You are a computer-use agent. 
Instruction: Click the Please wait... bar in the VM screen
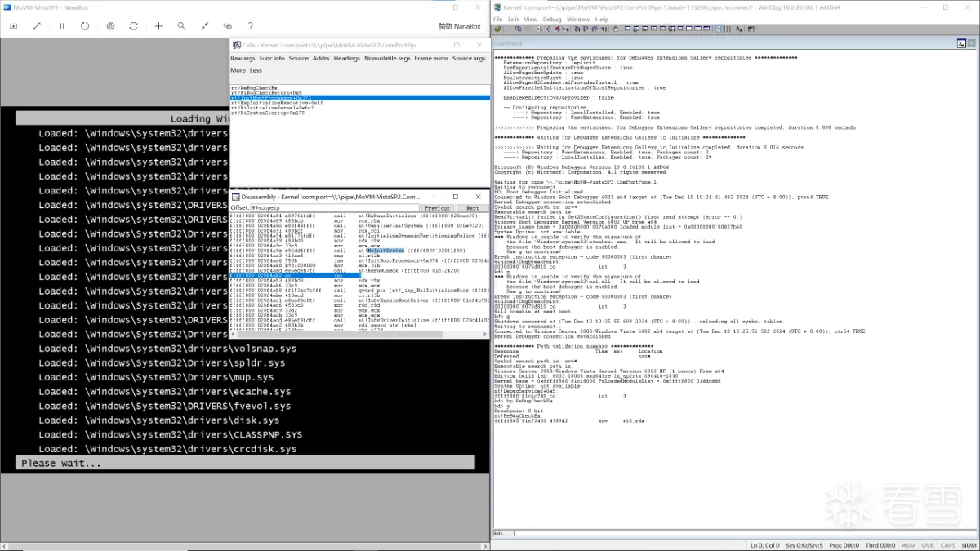(245, 463)
